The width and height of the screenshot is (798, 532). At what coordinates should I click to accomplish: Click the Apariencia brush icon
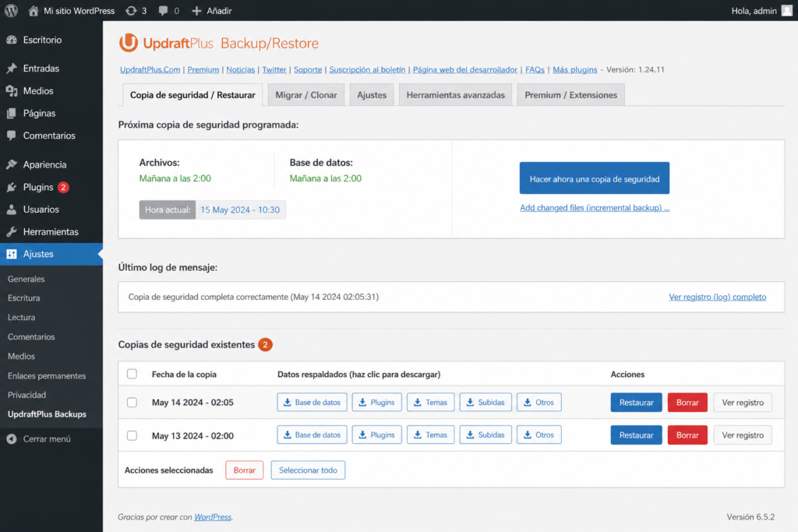12,164
